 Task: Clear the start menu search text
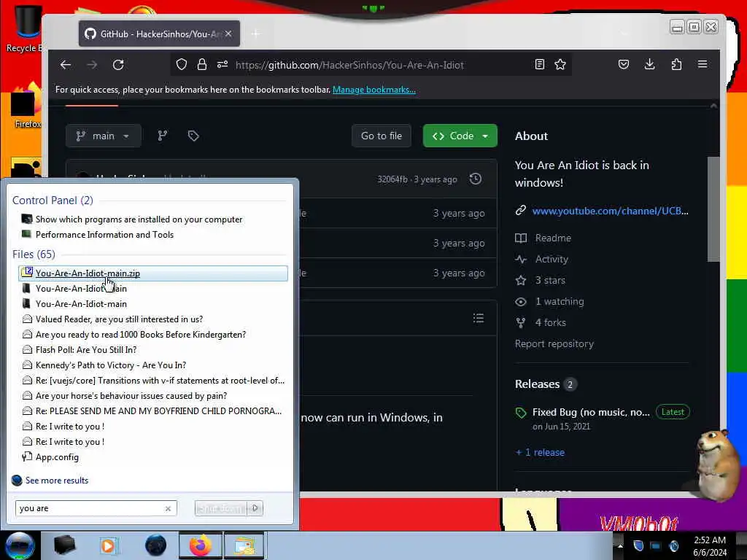pyautogui.click(x=169, y=508)
